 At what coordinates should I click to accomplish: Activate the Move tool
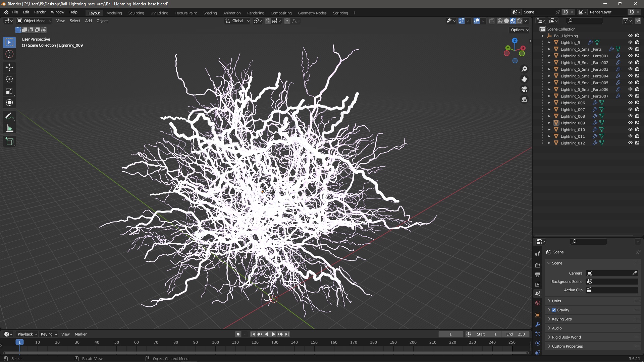[9, 67]
